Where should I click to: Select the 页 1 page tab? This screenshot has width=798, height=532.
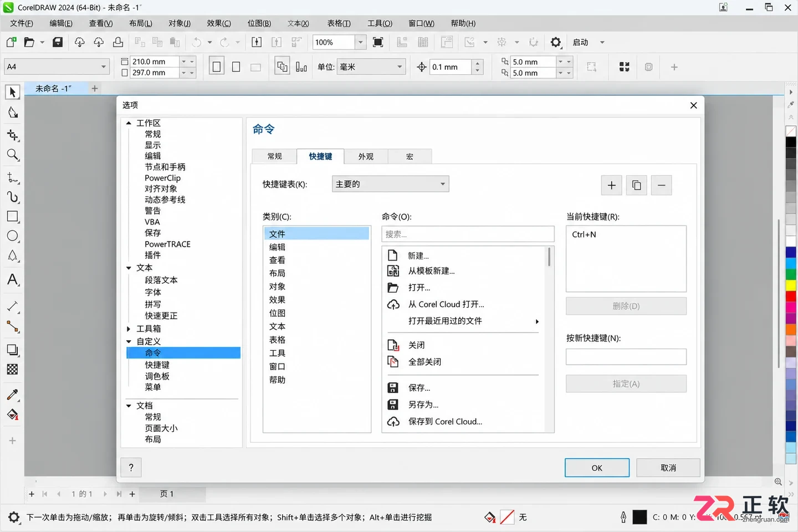pos(167,494)
